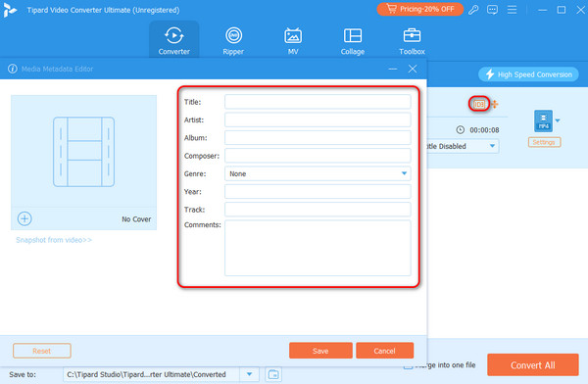Click the Save to path field
588x384 pixels.
click(x=152, y=374)
